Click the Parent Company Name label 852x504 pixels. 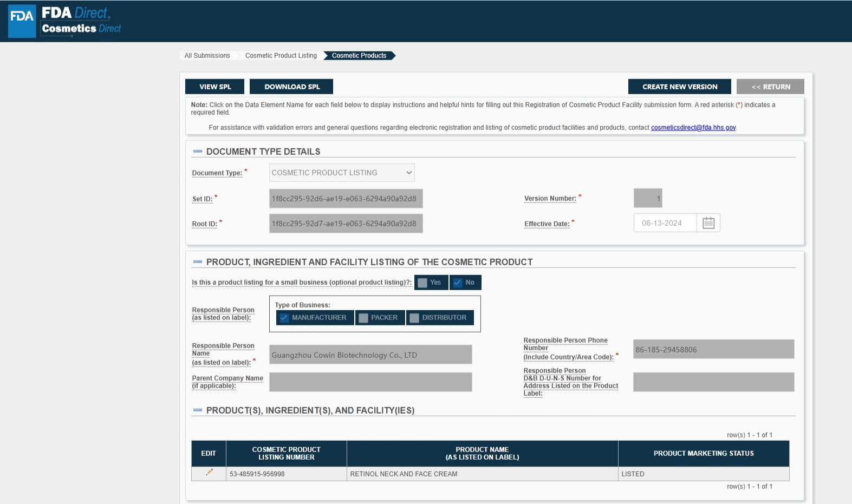pos(227,382)
